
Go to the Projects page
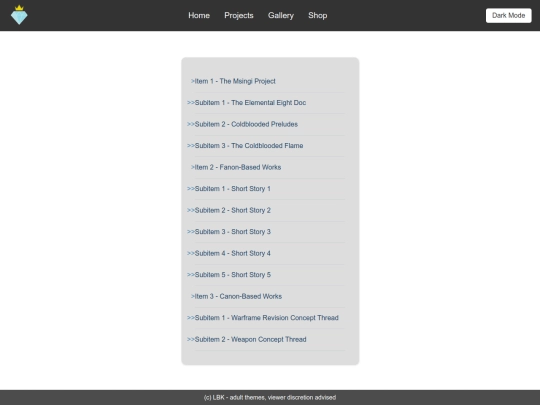pos(239,15)
